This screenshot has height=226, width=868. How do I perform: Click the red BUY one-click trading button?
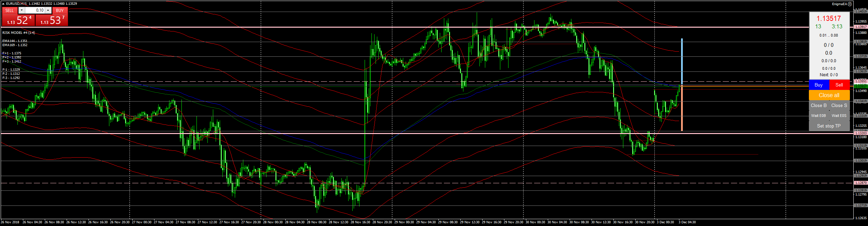click(60, 11)
